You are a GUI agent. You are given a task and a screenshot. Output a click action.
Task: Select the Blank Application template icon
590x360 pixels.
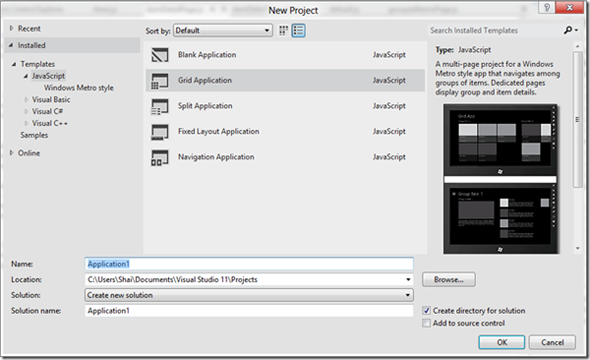click(x=160, y=55)
